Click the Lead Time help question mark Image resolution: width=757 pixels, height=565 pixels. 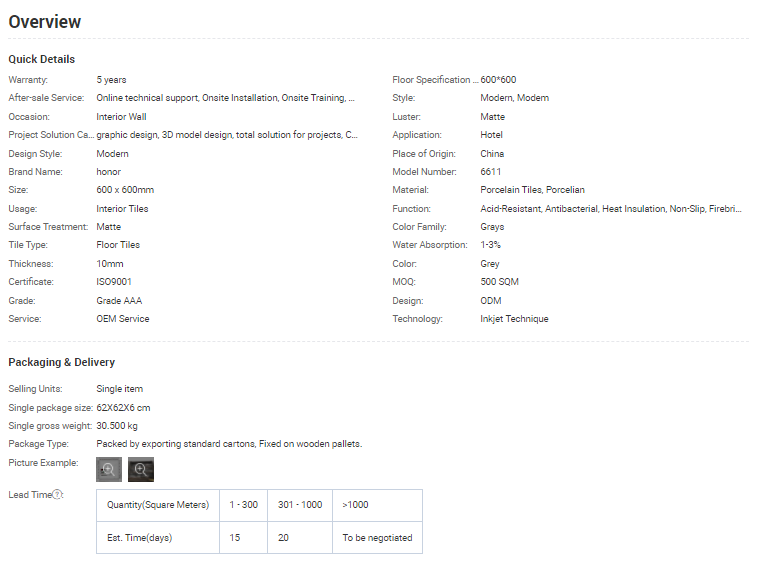(58, 495)
